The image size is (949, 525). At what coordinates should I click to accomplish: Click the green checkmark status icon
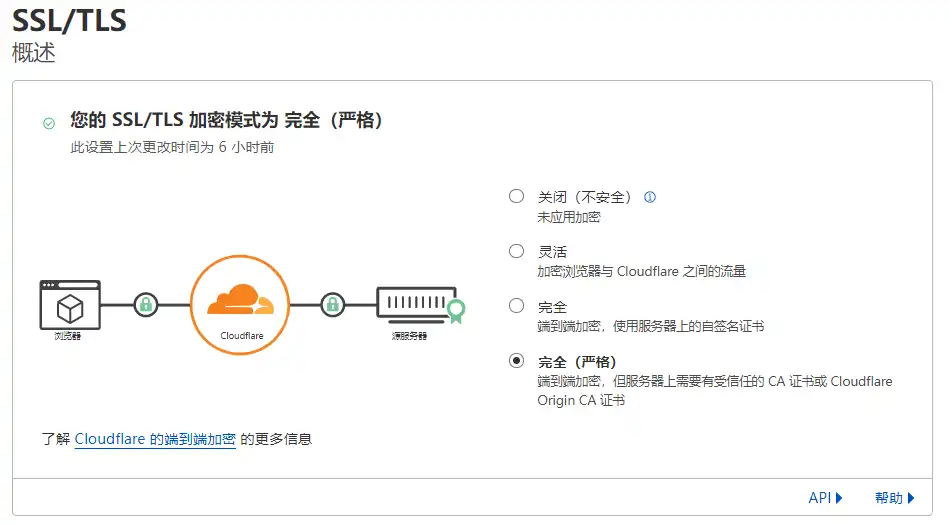[x=49, y=124]
